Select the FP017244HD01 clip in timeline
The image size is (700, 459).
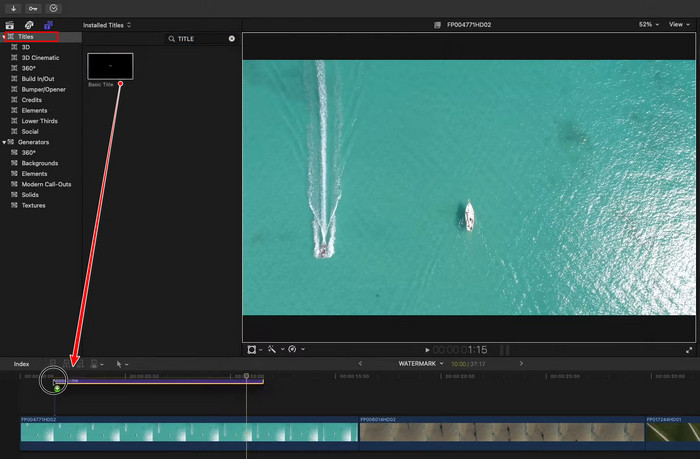pyautogui.click(x=673, y=433)
